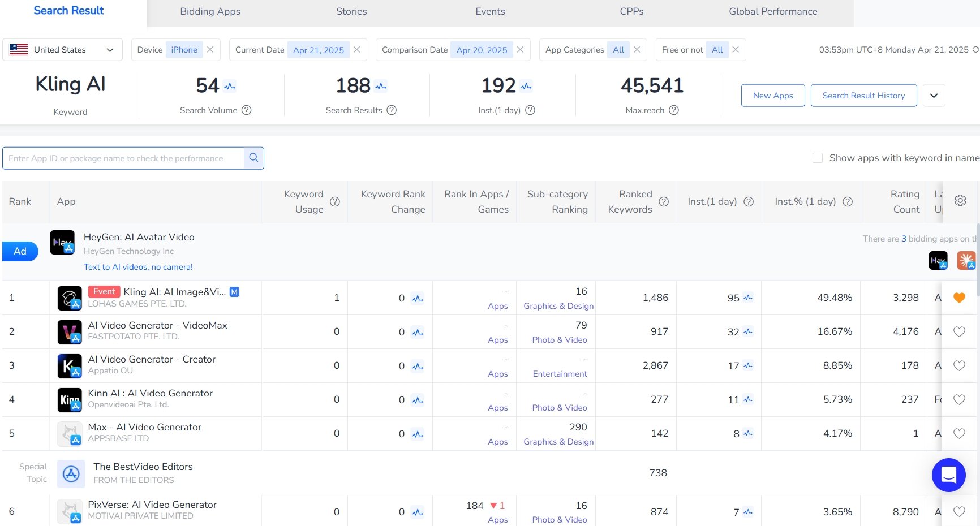Open United States country dropdown
The height and width of the screenshot is (526, 980).
click(x=62, y=50)
